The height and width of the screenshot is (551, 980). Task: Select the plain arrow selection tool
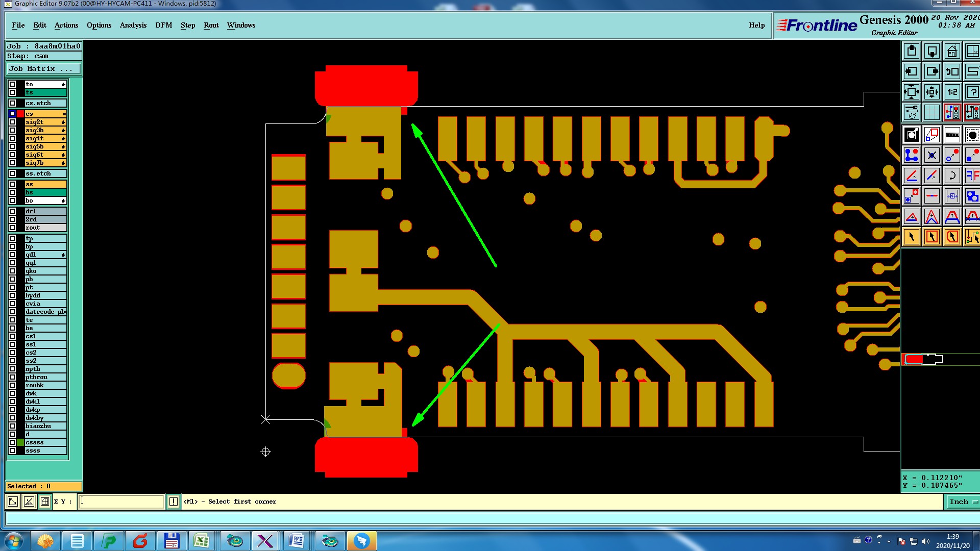coord(911,237)
